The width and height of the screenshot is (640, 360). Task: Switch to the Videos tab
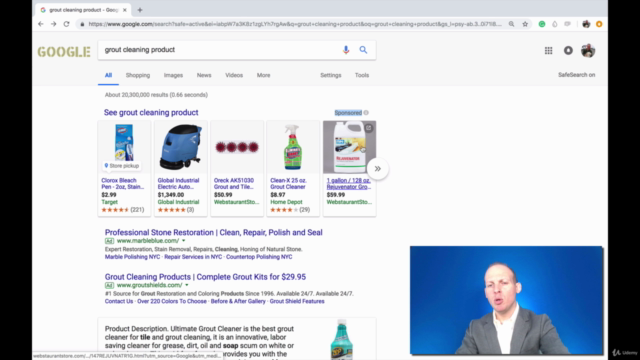[x=234, y=75]
